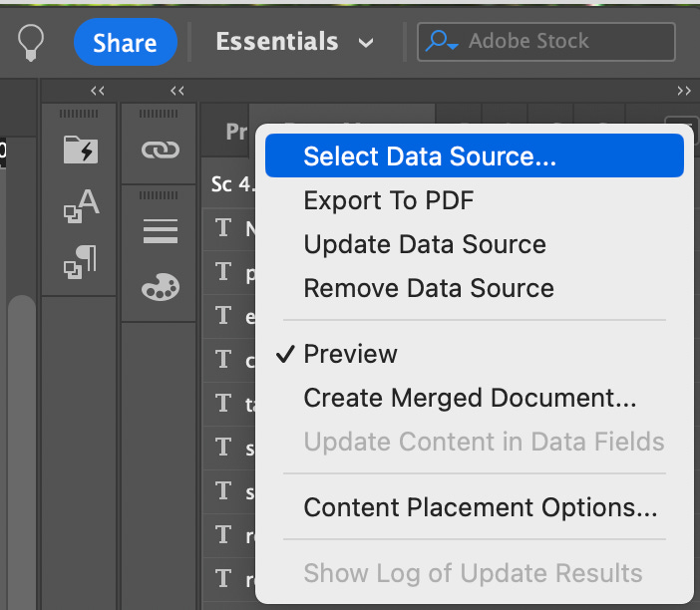Select Export To PDF menu item
700x610 pixels.
click(x=388, y=200)
